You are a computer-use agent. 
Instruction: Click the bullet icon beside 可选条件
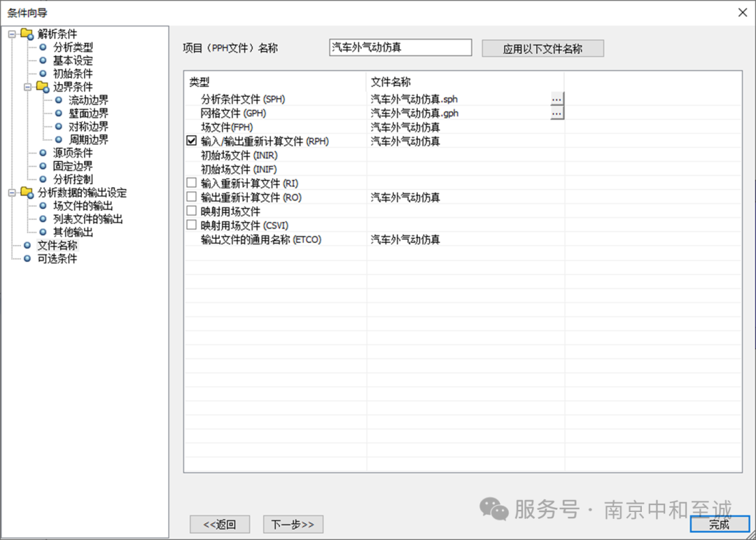click(27, 258)
